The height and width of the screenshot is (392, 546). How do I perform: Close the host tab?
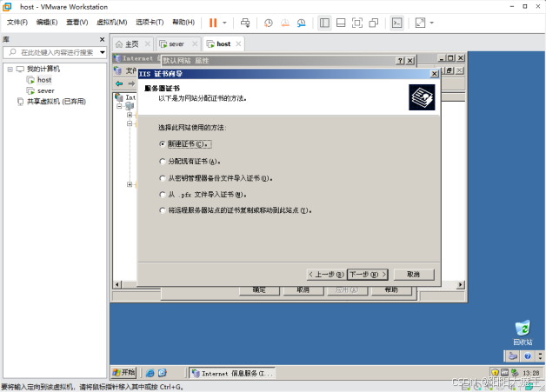click(238, 43)
